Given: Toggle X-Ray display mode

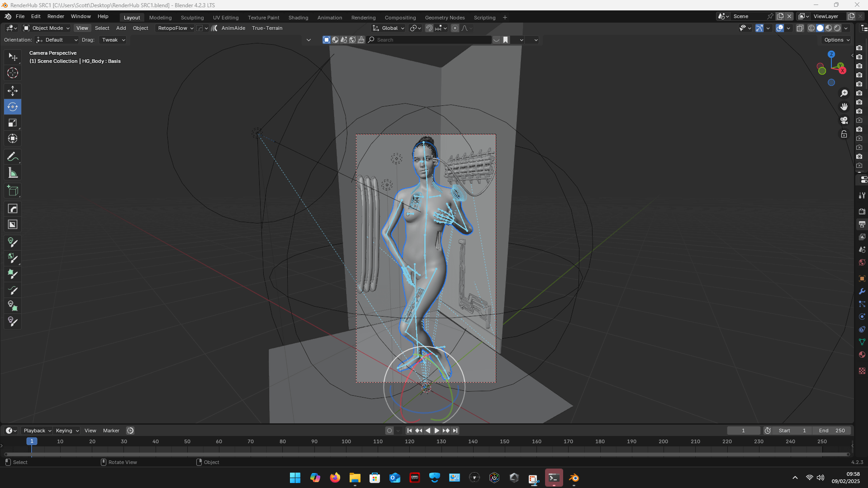Looking at the screenshot, I should (800, 28).
